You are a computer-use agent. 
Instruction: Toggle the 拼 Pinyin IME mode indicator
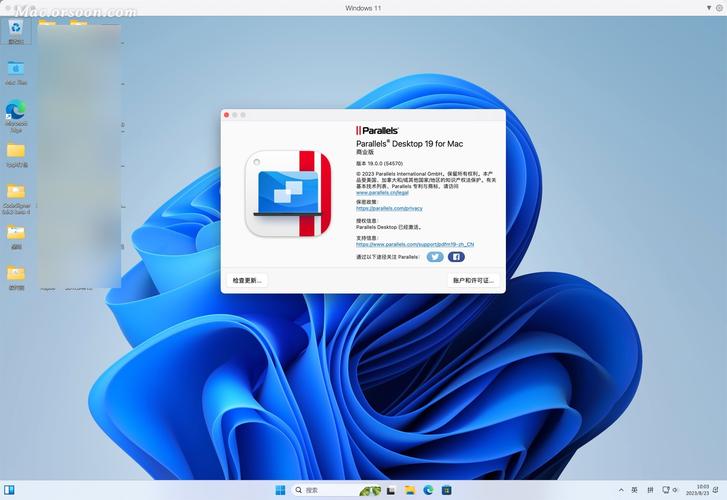click(650, 490)
